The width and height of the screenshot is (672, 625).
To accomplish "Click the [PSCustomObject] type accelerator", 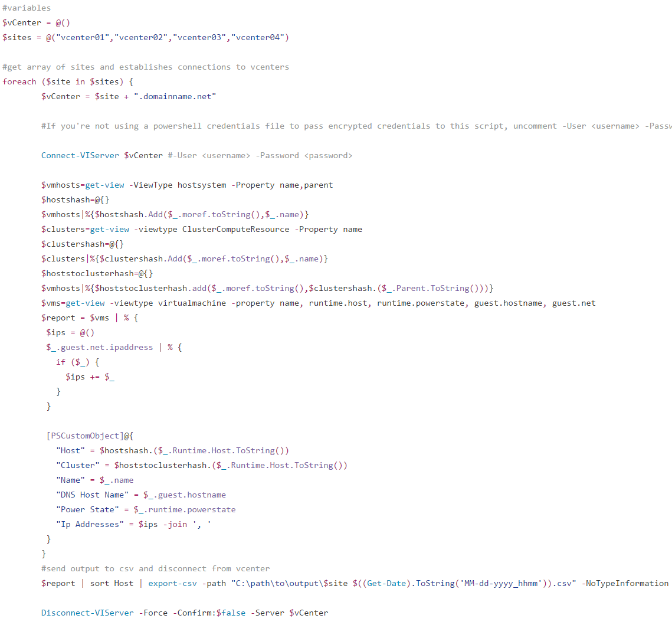I will coord(85,436).
